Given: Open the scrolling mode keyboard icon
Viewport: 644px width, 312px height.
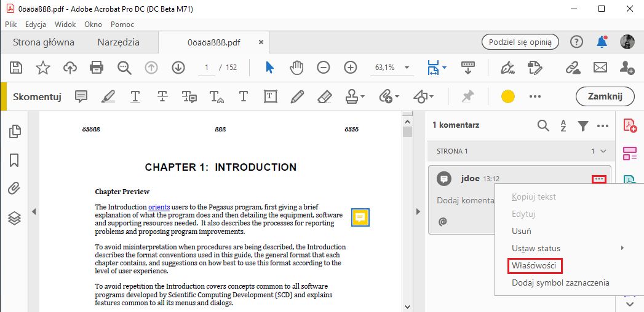Looking at the screenshot, I should (468, 68).
